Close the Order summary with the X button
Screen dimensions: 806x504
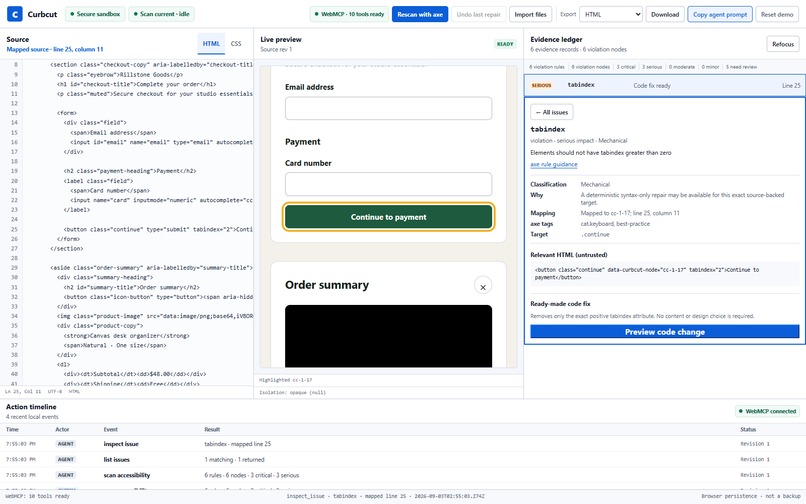[x=483, y=287]
